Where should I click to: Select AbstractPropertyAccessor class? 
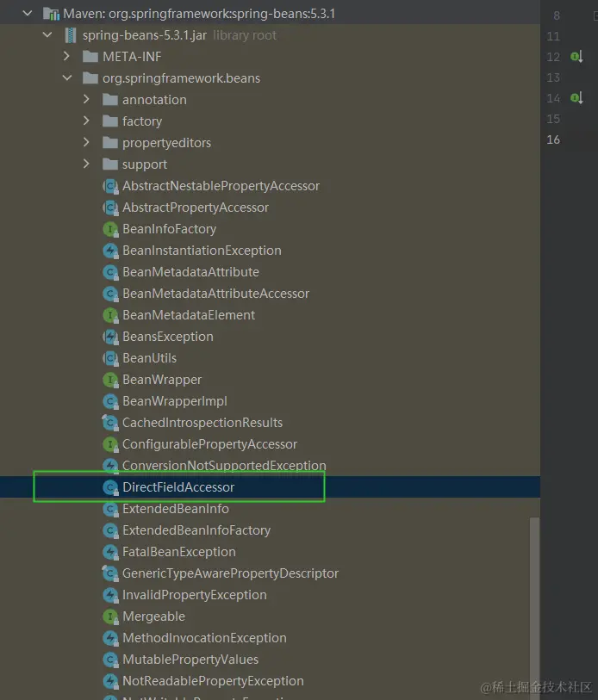[196, 208]
